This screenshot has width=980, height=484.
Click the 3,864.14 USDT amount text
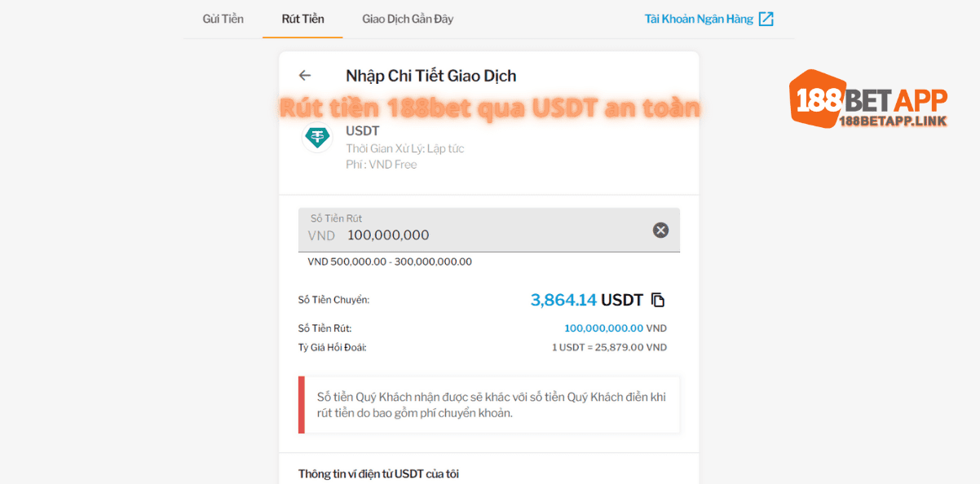pyautogui.click(x=587, y=300)
